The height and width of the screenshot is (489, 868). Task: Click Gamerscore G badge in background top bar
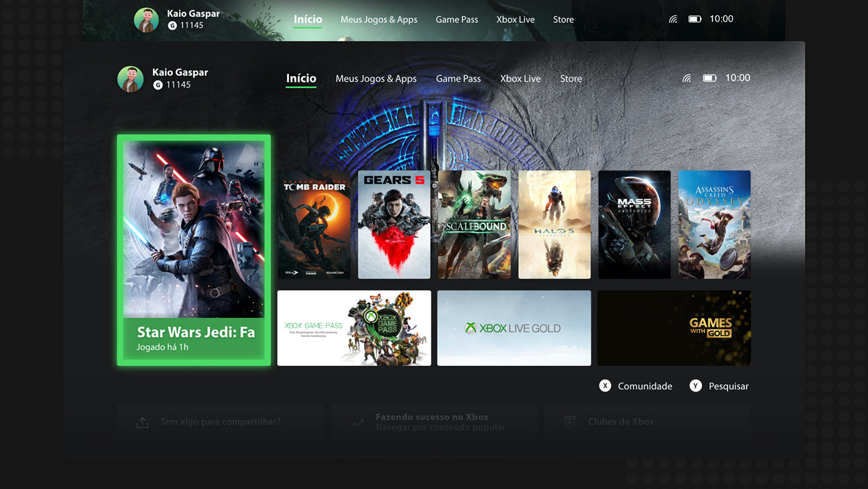click(172, 25)
